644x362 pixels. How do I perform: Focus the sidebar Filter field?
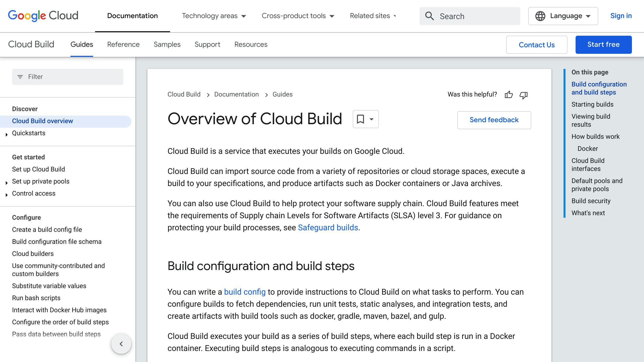[x=68, y=77]
